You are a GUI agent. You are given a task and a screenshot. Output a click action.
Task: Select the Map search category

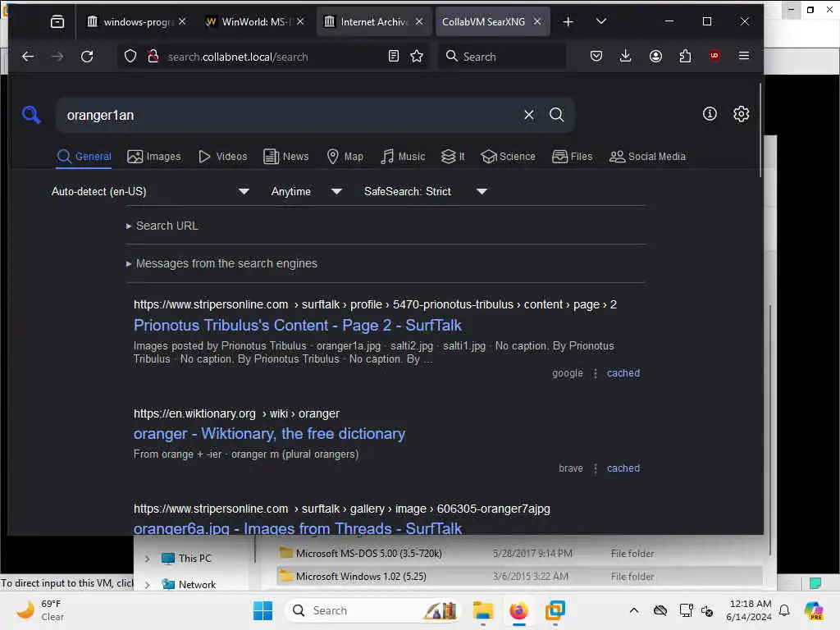tap(345, 157)
